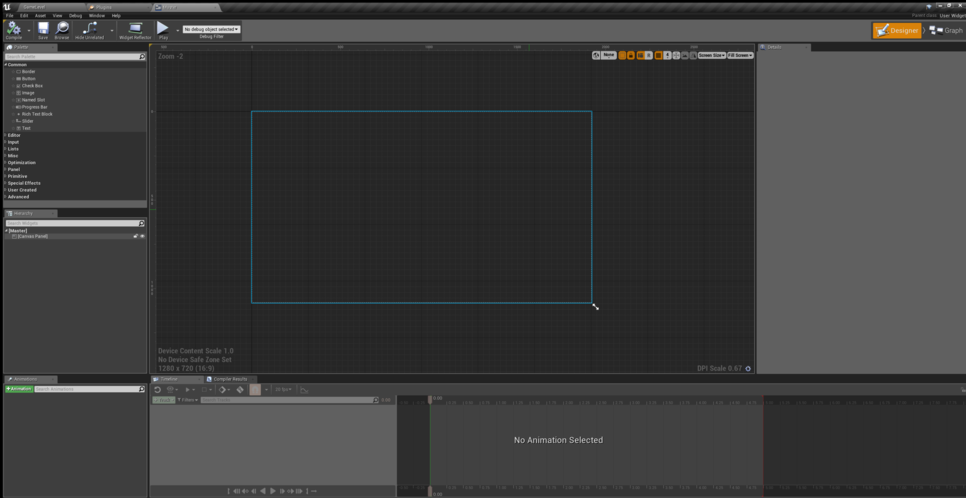Select Text widget in the palette

[x=26, y=128]
